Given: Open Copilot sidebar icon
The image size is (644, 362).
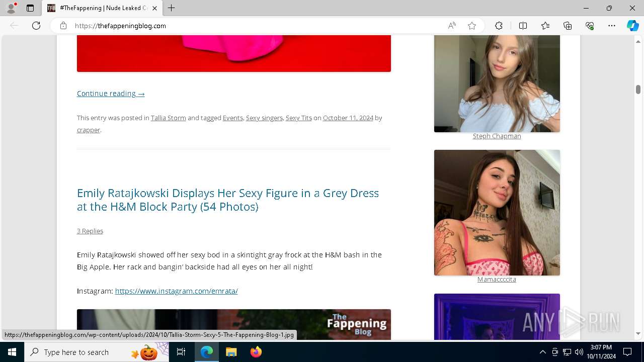Looking at the screenshot, I should coord(633,26).
